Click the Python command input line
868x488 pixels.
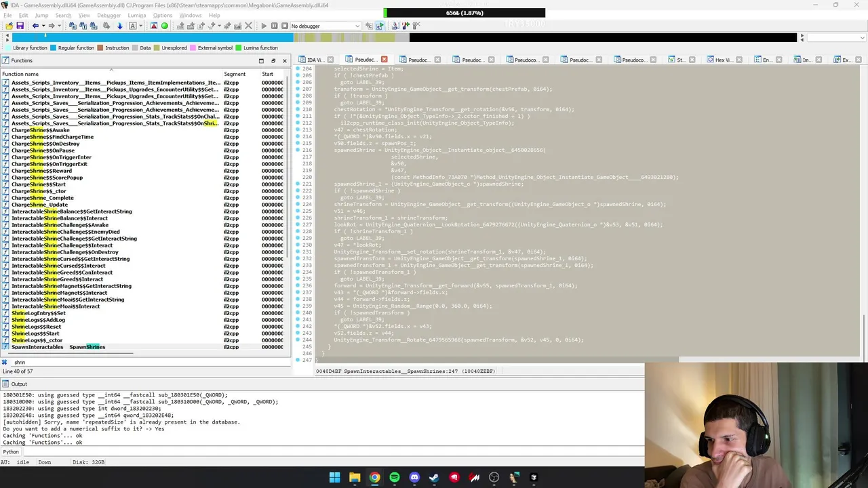point(332,451)
